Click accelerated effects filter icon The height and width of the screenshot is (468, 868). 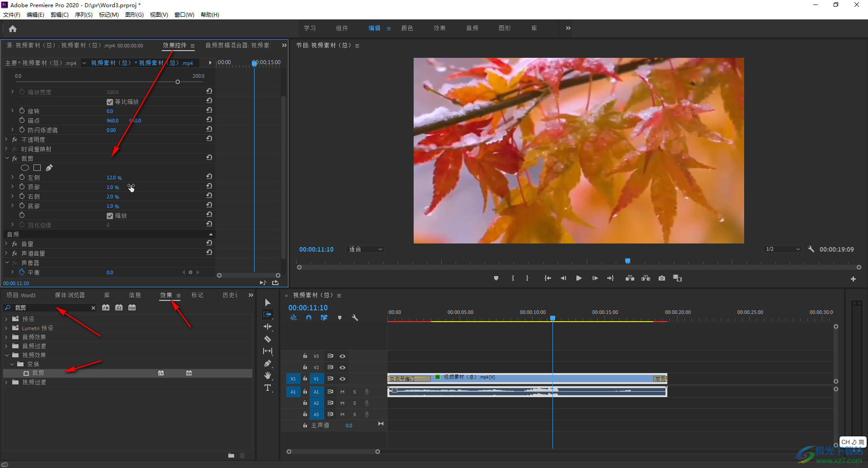106,308
